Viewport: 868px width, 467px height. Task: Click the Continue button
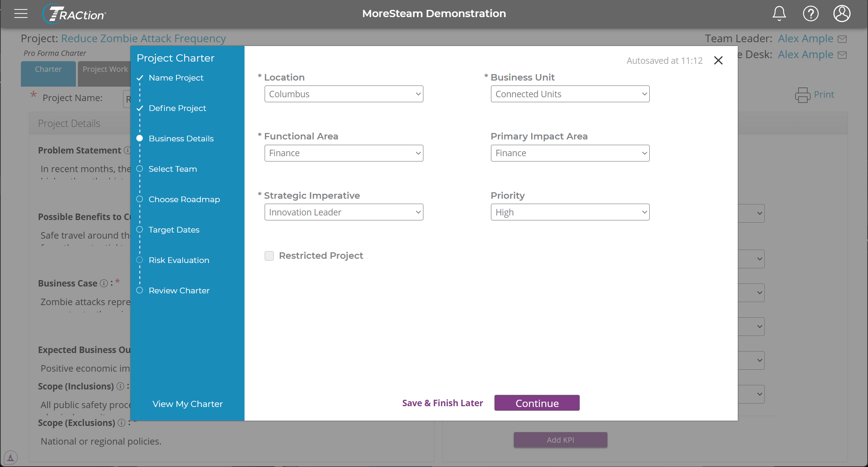(x=537, y=403)
